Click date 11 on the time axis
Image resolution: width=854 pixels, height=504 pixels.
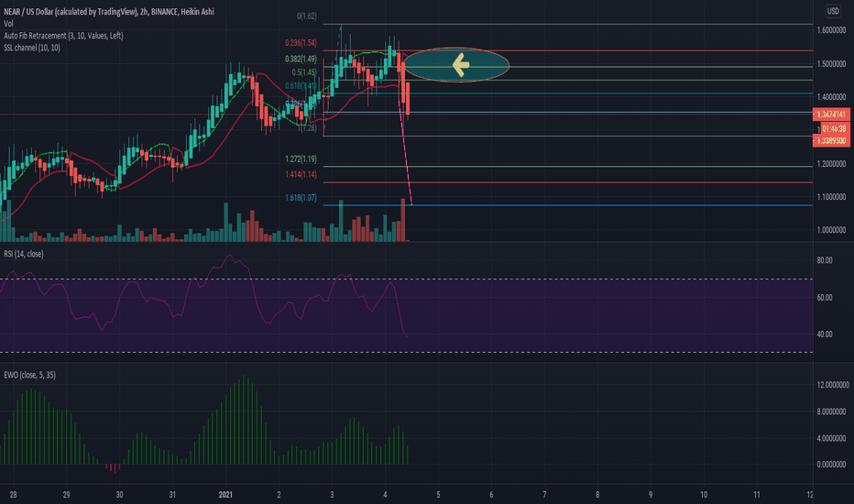[757, 495]
